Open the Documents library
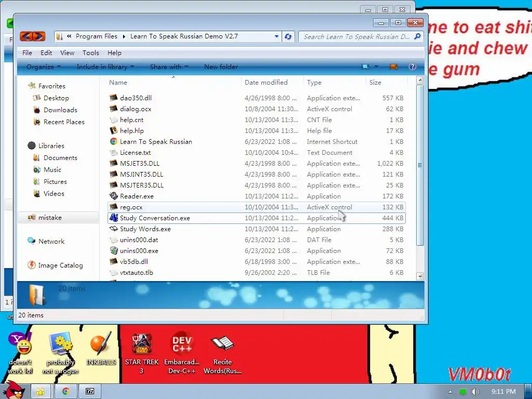This screenshot has width=532, height=399. pyautogui.click(x=60, y=158)
